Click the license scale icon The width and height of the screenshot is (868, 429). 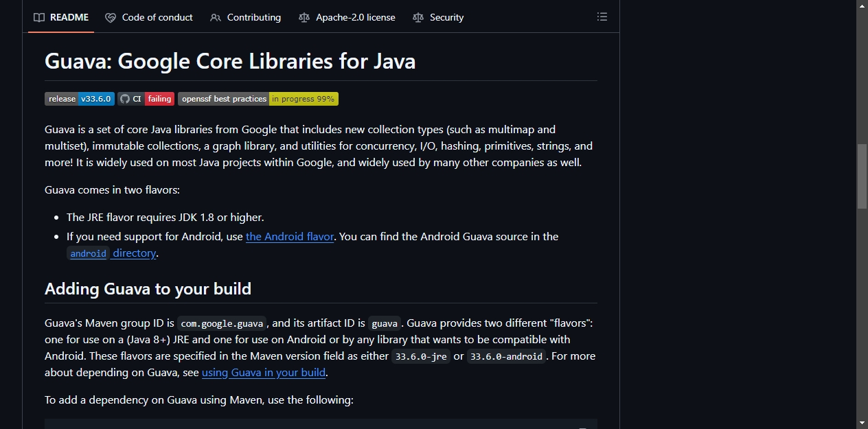tap(304, 17)
